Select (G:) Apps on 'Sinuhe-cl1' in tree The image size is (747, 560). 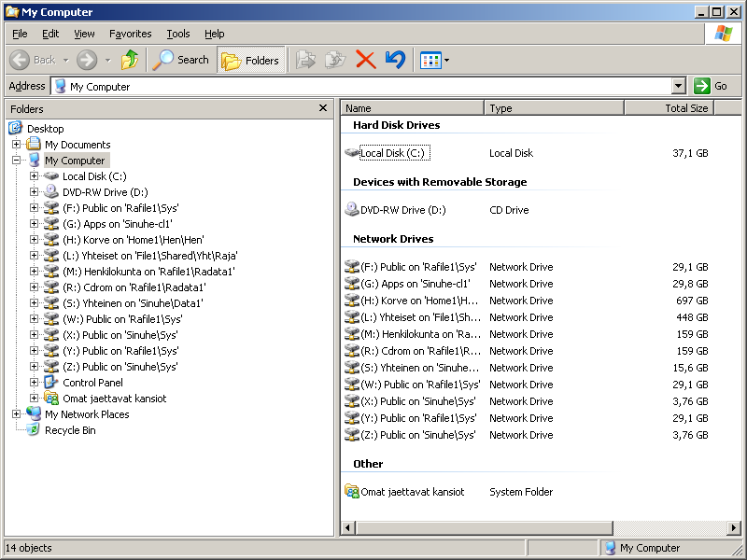pyautogui.click(x=118, y=224)
